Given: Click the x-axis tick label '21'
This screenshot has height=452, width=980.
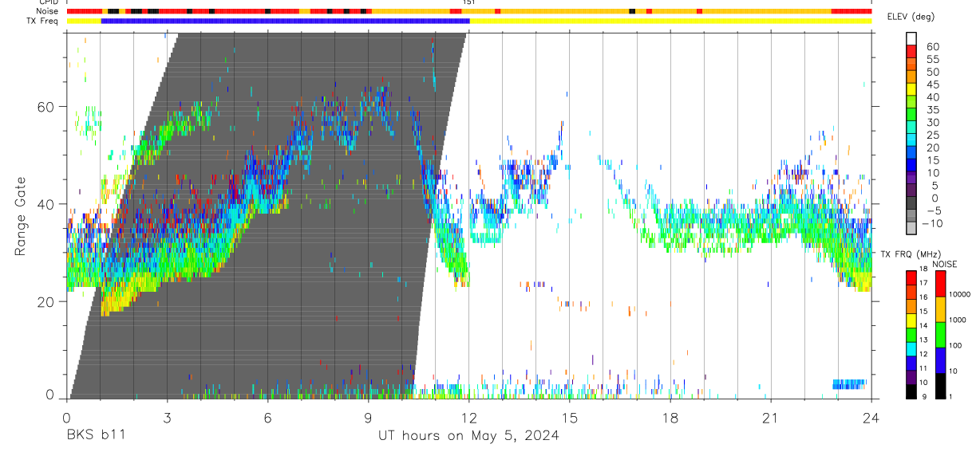Looking at the screenshot, I should click(770, 417).
